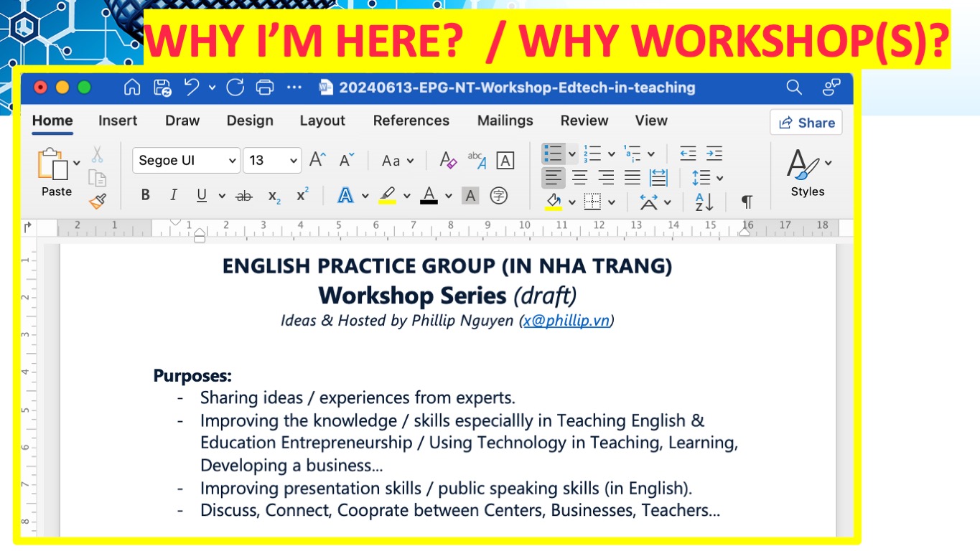Image resolution: width=980 pixels, height=551 pixels.
Task: Click the Format Painter brush icon
Action: click(x=98, y=201)
